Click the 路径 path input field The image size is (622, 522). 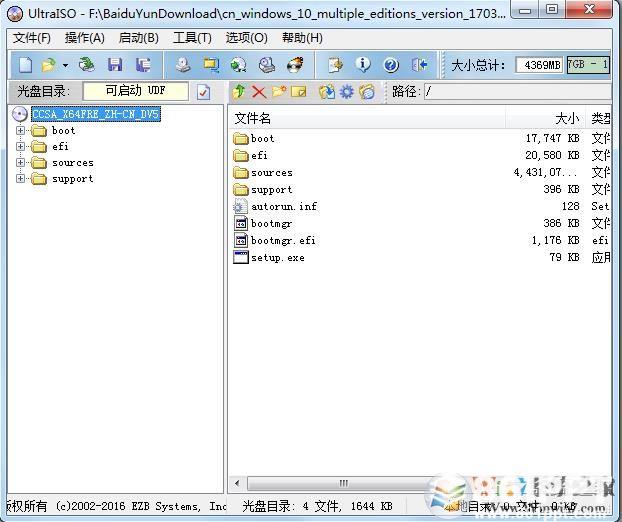pos(517,92)
